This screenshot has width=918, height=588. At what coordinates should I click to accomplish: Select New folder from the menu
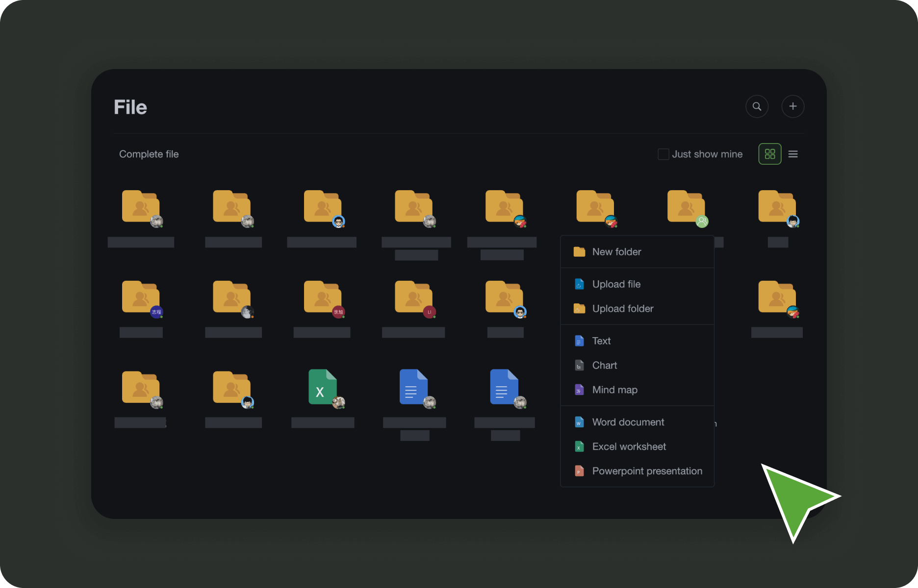coord(616,252)
